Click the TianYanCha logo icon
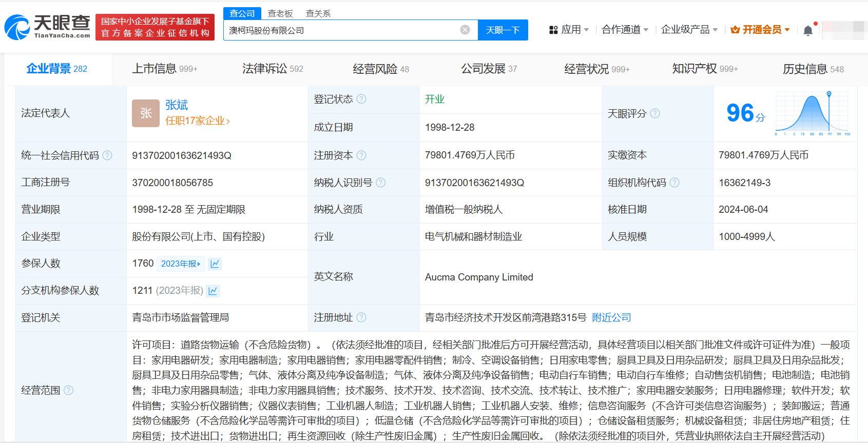Image resolution: width=868 pixels, height=443 pixels. point(17,27)
